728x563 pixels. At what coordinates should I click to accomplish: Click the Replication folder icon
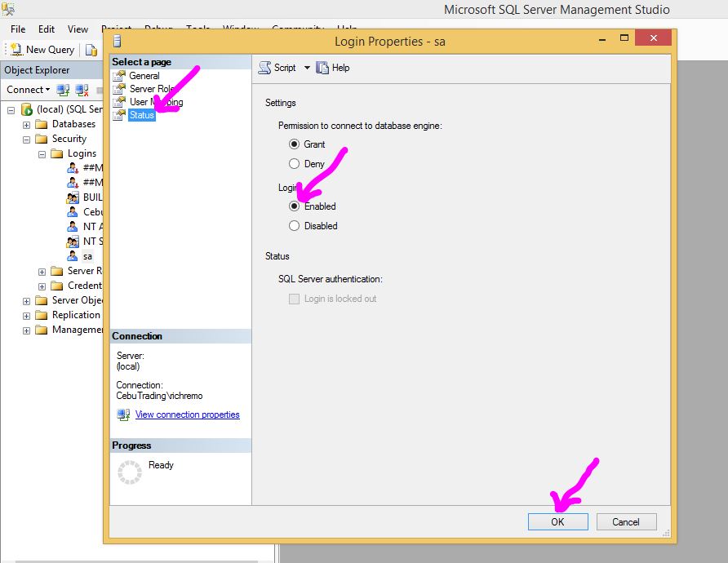click(42, 315)
